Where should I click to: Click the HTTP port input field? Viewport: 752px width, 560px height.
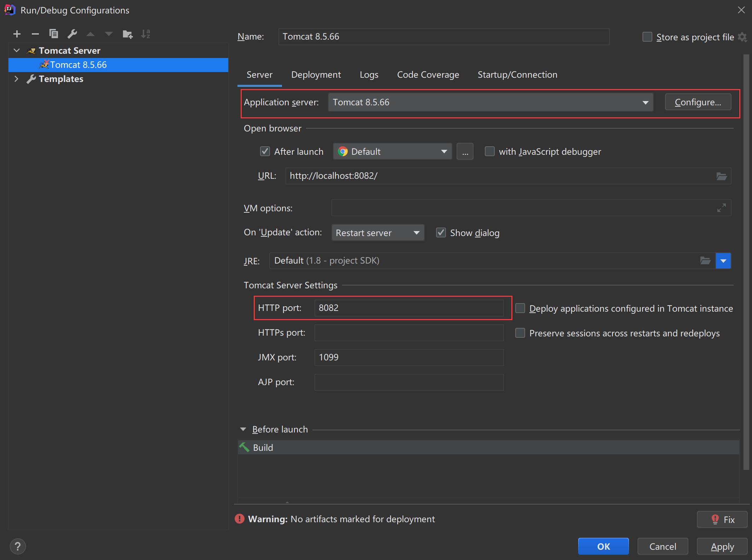[x=409, y=308]
